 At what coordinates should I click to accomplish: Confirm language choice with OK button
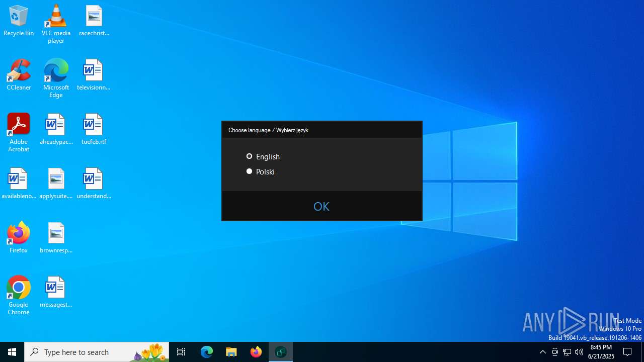click(x=321, y=206)
